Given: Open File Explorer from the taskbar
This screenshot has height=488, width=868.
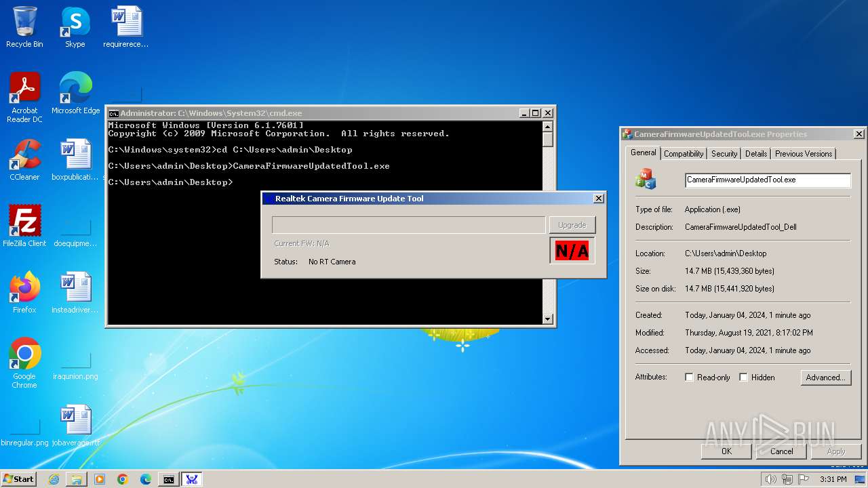Looking at the screenshot, I should coord(77,479).
